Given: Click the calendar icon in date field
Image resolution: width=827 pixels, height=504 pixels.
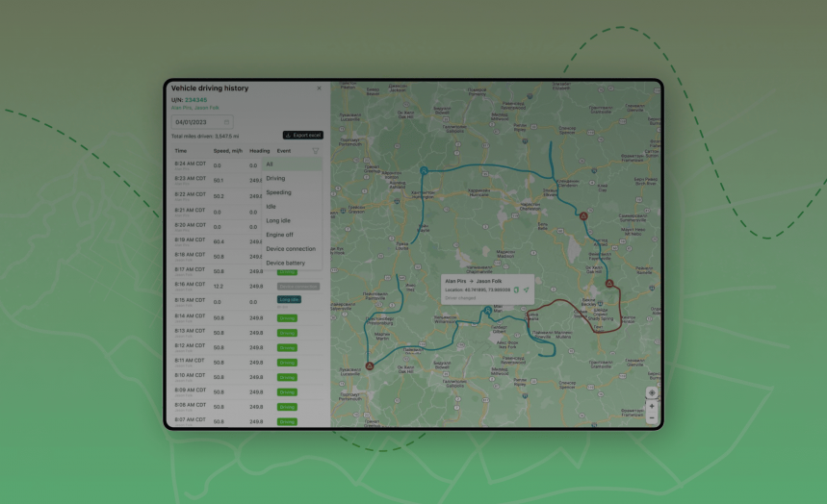Looking at the screenshot, I should [227, 122].
